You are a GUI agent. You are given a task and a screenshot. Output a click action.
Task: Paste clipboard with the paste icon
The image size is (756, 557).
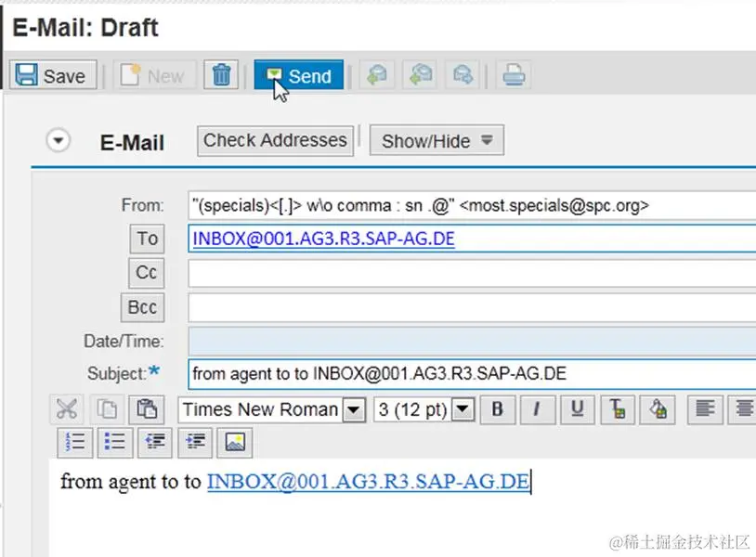(147, 409)
